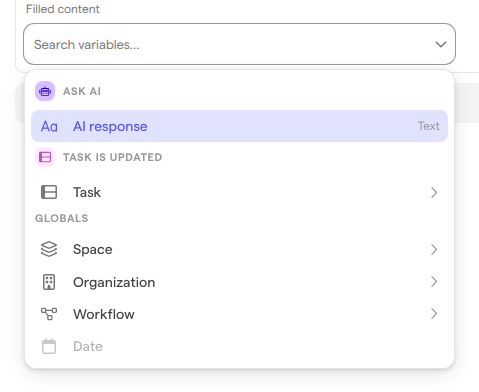Viewport: 479px width, 392px height.
Task: Expand the Space row chevron
Action: point(434,249)
